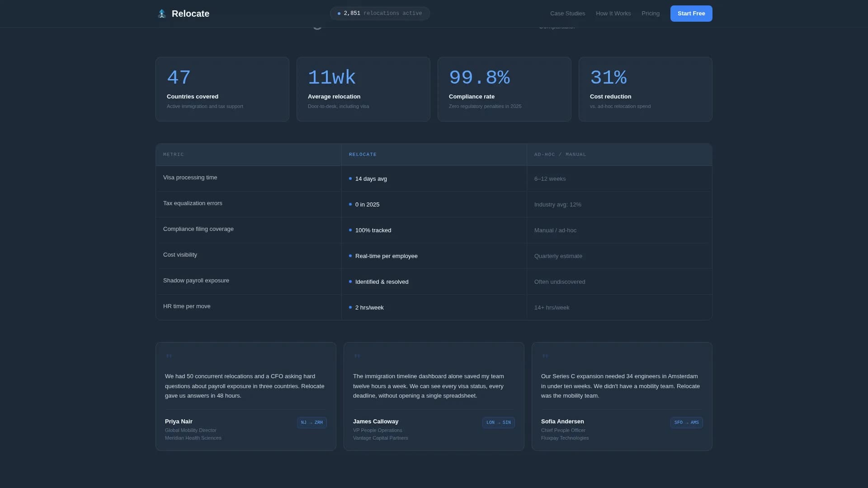Click the quote mark icon above Sofia Andersen's testimonial

(545, 357)
